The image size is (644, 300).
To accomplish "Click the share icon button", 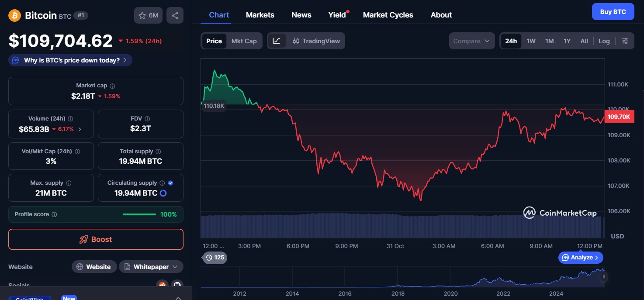I will 175,16.
